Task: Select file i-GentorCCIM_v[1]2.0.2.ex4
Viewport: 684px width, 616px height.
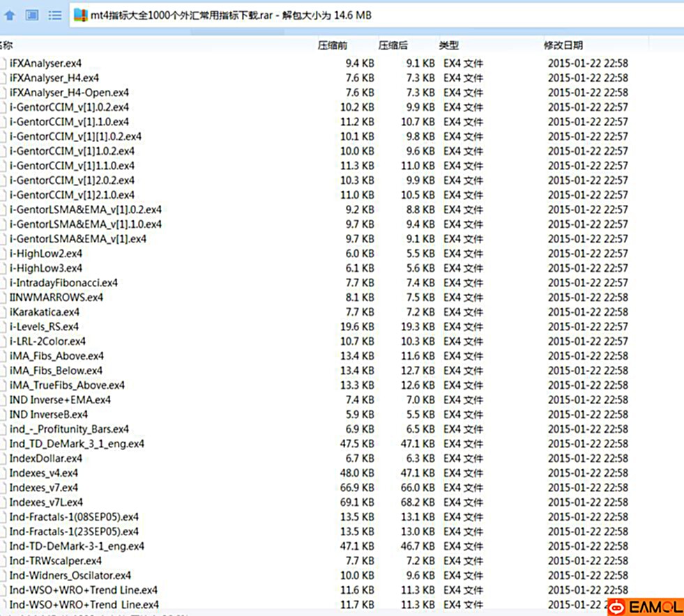Action: (x=72, y=180)
